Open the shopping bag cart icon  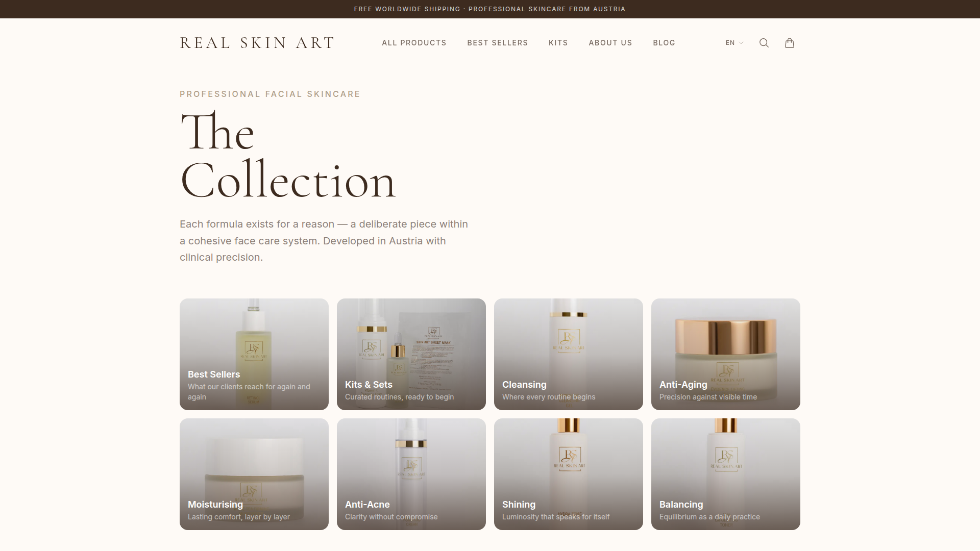click(790, 43)
